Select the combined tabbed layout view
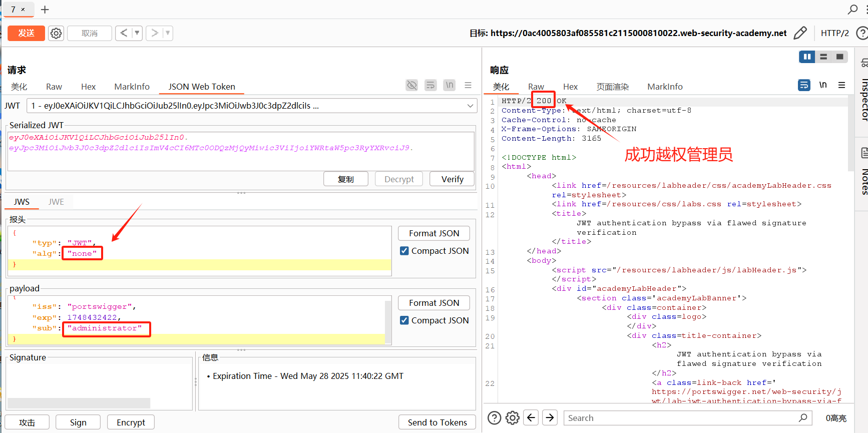 coord(839,57)
